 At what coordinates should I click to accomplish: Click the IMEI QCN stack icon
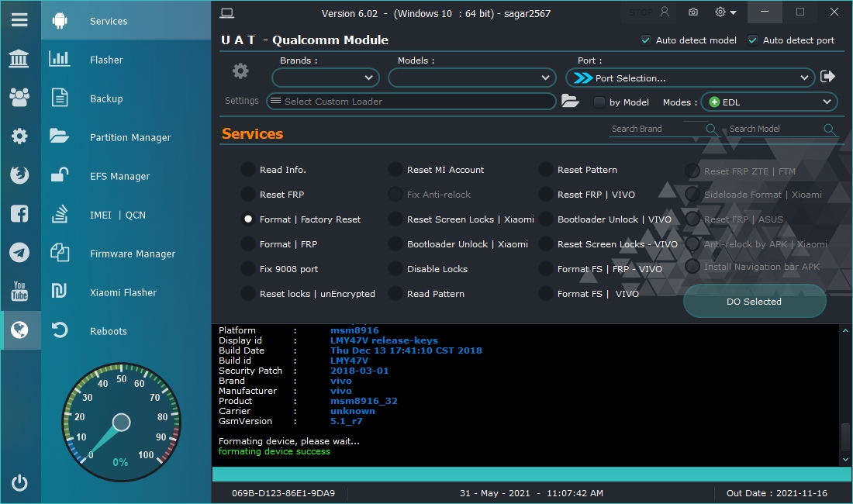click(59, 214)
